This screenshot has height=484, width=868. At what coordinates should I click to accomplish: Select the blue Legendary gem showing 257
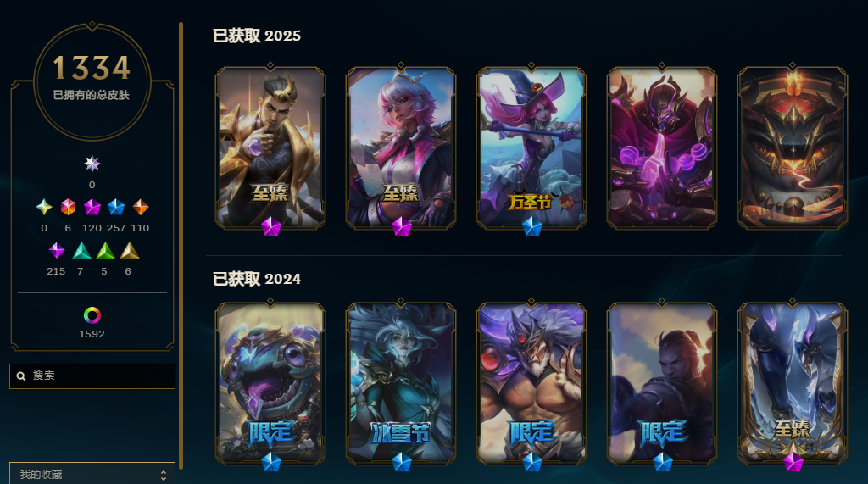point(115,207)
